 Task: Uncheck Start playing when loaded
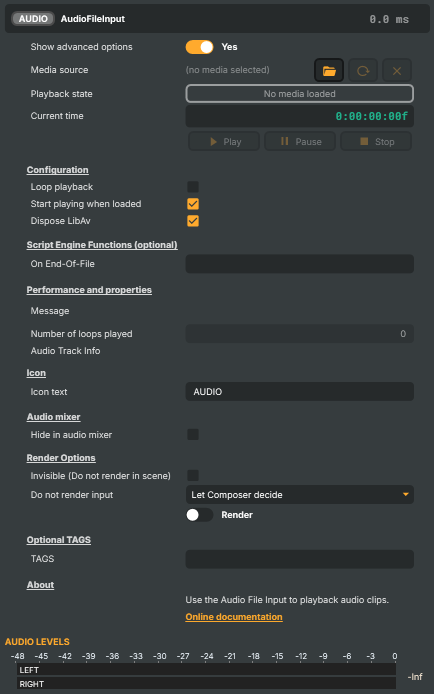(193, 204)
